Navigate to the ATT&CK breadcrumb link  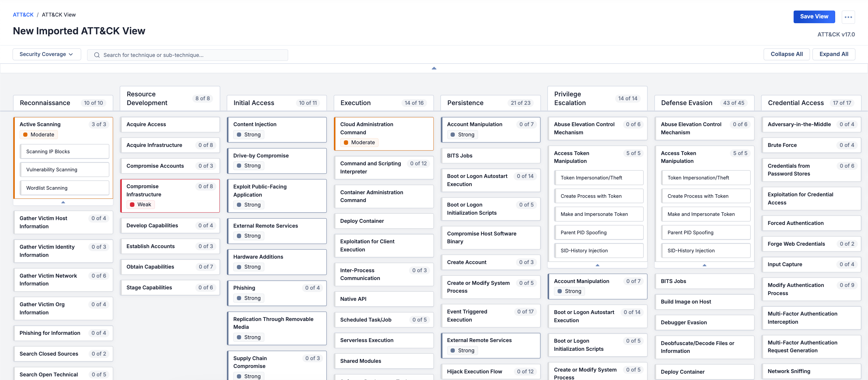click(23, 14)
